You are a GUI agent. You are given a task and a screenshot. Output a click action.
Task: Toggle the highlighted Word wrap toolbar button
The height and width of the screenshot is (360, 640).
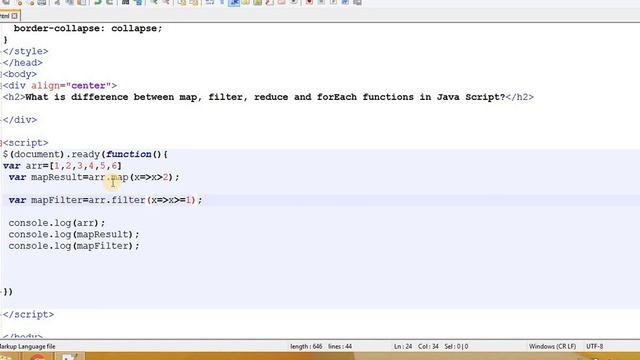point(234,2)
